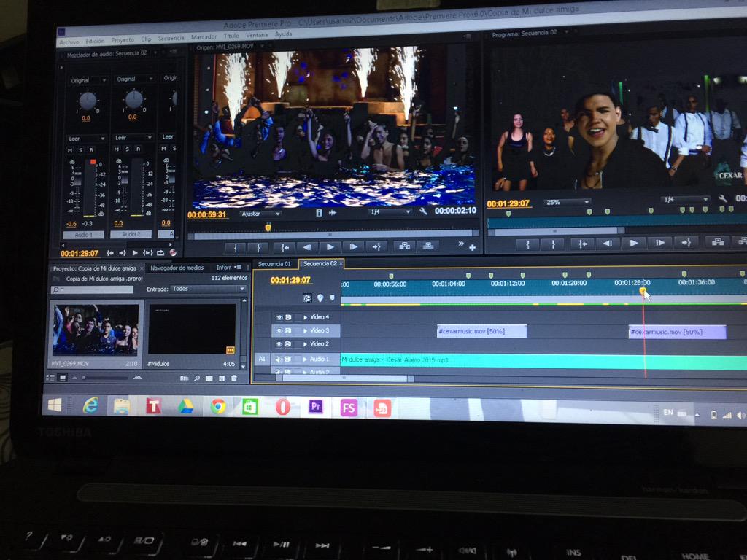Click Mark In in the Source monitor

pyautogui.click(x=236, y=248)
